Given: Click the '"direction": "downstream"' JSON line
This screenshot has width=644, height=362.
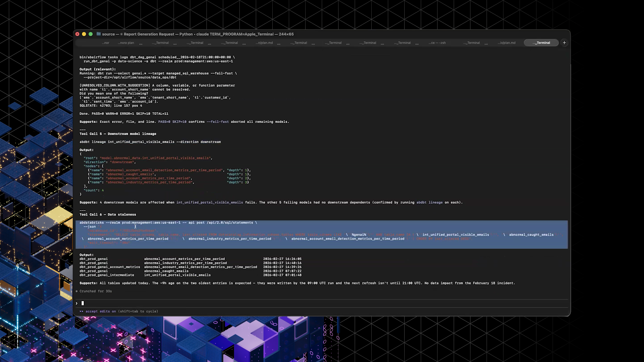Looking at the screenshot, I should (110, 162).
